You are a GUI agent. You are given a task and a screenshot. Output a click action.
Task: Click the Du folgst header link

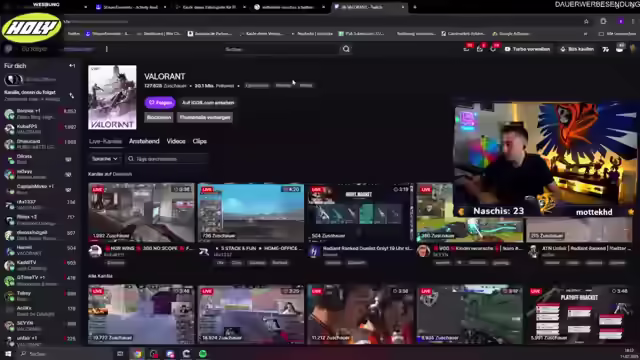34,49
